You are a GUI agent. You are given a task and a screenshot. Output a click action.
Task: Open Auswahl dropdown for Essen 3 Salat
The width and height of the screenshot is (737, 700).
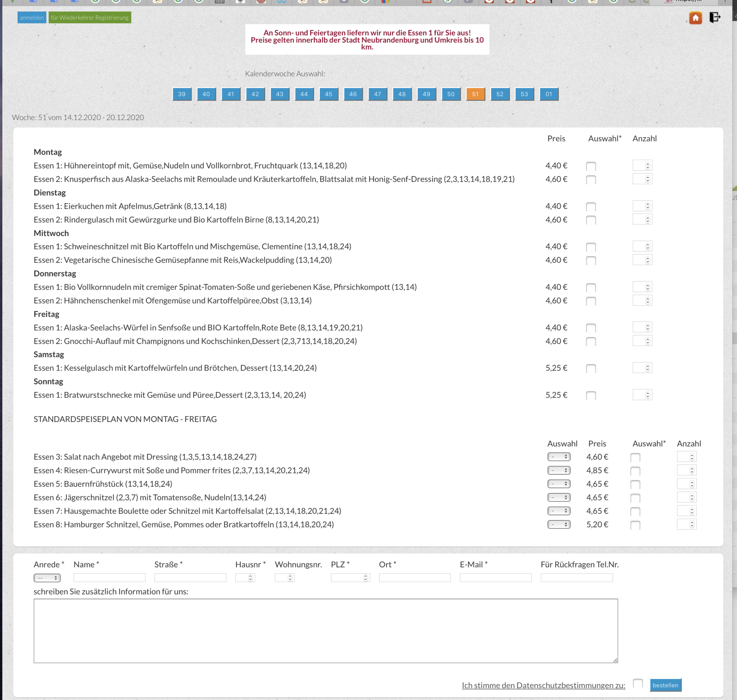click(x=559, y=457)
